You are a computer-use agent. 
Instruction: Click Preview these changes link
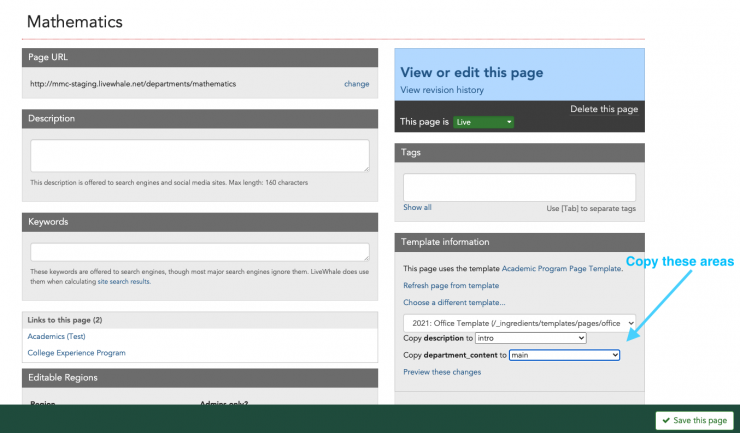[441, 372]
